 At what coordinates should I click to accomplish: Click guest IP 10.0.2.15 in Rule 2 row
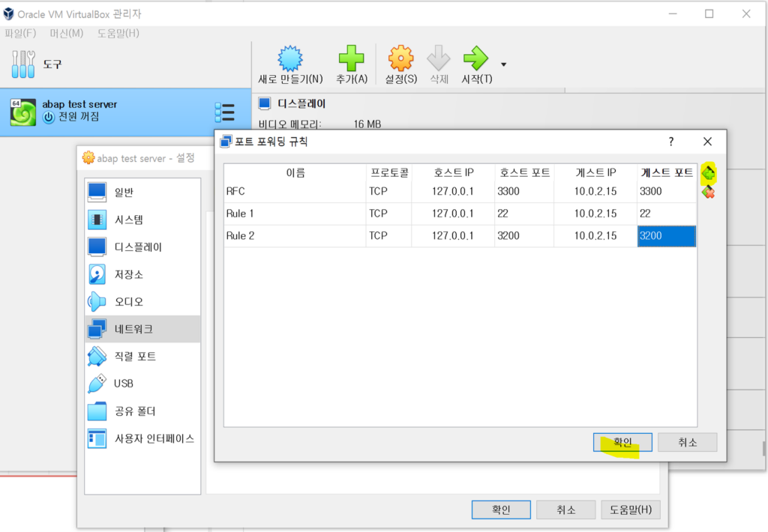[x=595, y=236]
